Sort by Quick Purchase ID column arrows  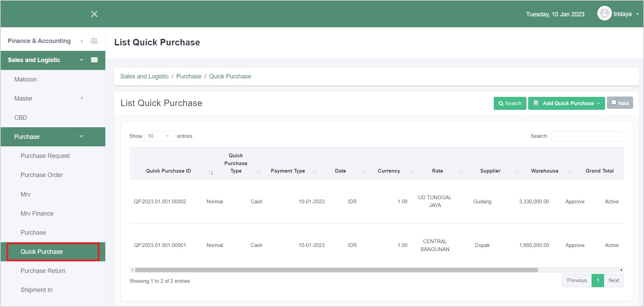(x=211, y=172)
